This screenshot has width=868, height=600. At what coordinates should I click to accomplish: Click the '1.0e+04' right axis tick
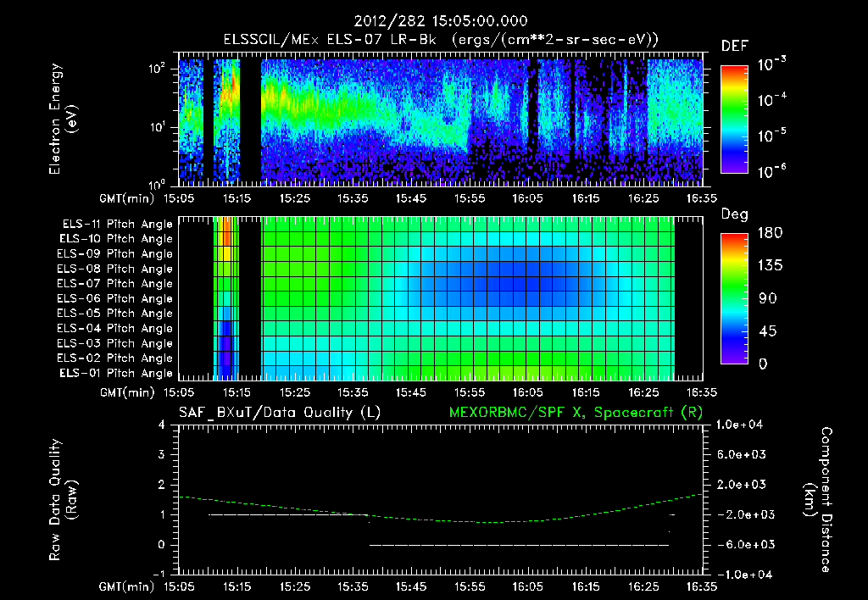point(739,425)
